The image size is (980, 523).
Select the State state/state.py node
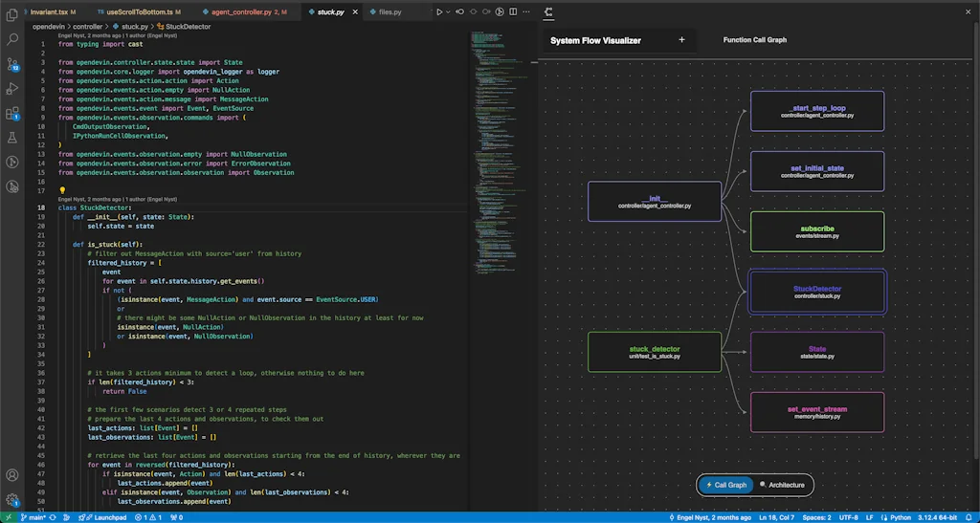point(817,352)
